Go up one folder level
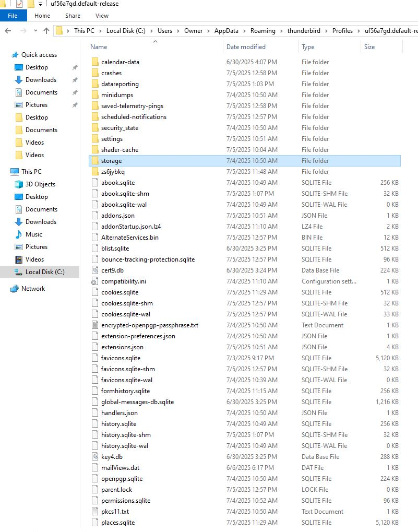Screen dimensions: 418x532 pos(46,30)
